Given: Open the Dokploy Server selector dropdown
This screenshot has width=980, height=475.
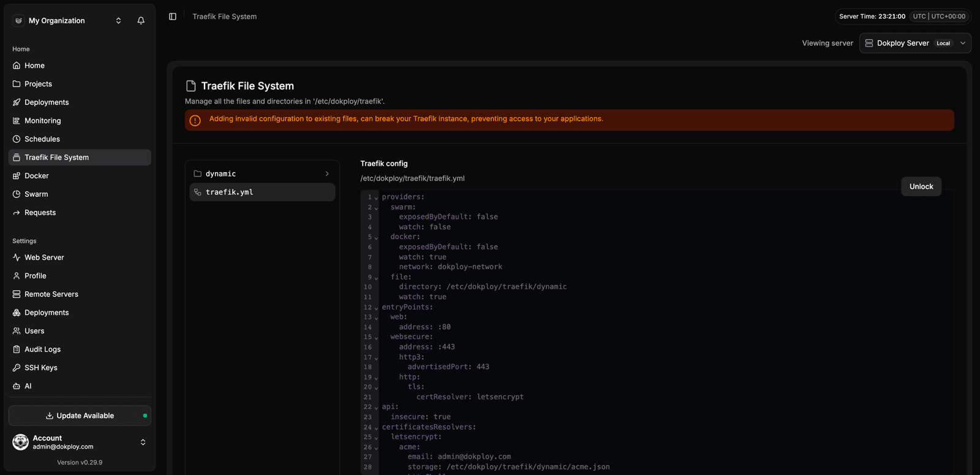Looking at the screenshot, I should click(915, 43).
